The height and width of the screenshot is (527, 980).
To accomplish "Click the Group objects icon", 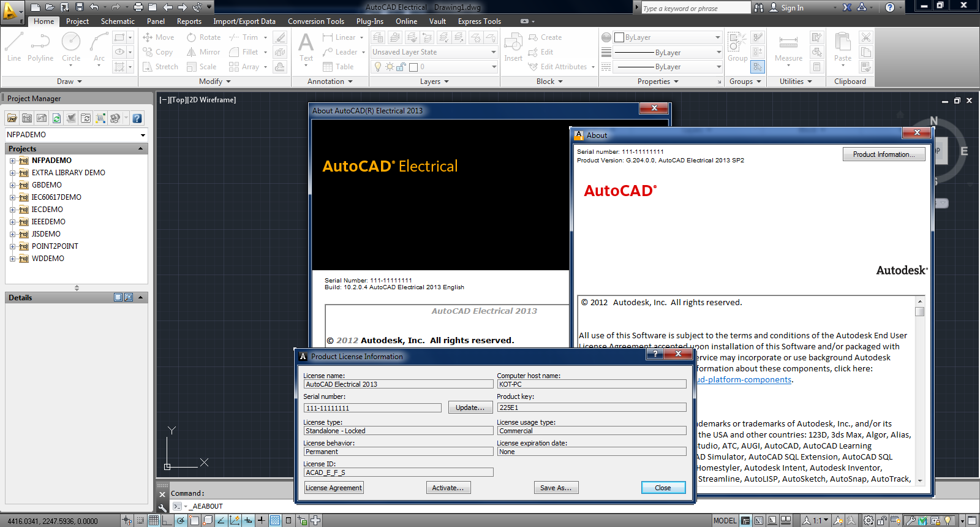I will click(737, 48).
